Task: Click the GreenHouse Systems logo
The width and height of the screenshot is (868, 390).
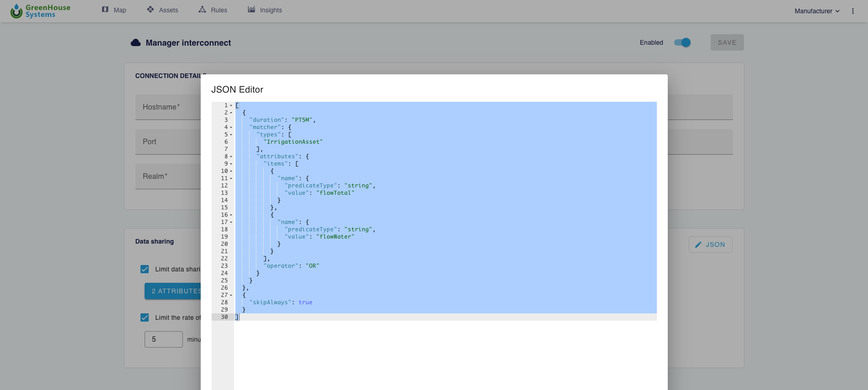Action: click(40, 11)
